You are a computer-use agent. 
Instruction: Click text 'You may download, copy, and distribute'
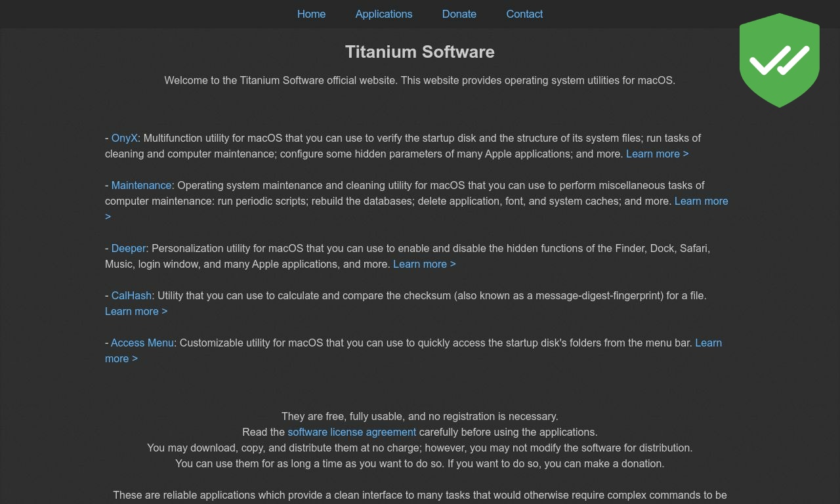pos(420,448)
